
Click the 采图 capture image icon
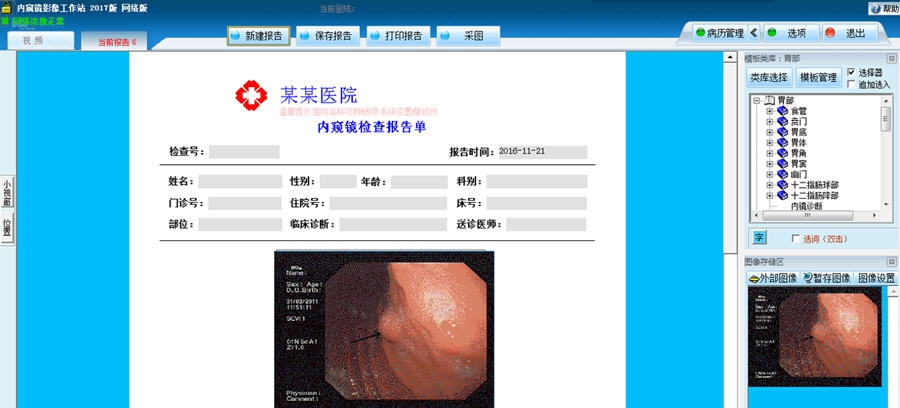(467, 36)
